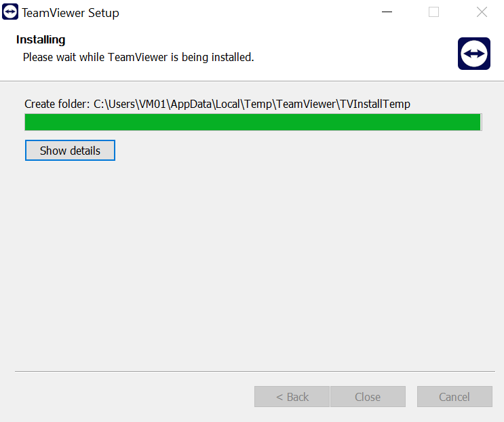Click 'Please wait while TeamViewer is being installed.'
Image resolution: width=504 pixels, height=422 pixels.
coord(138,57)
